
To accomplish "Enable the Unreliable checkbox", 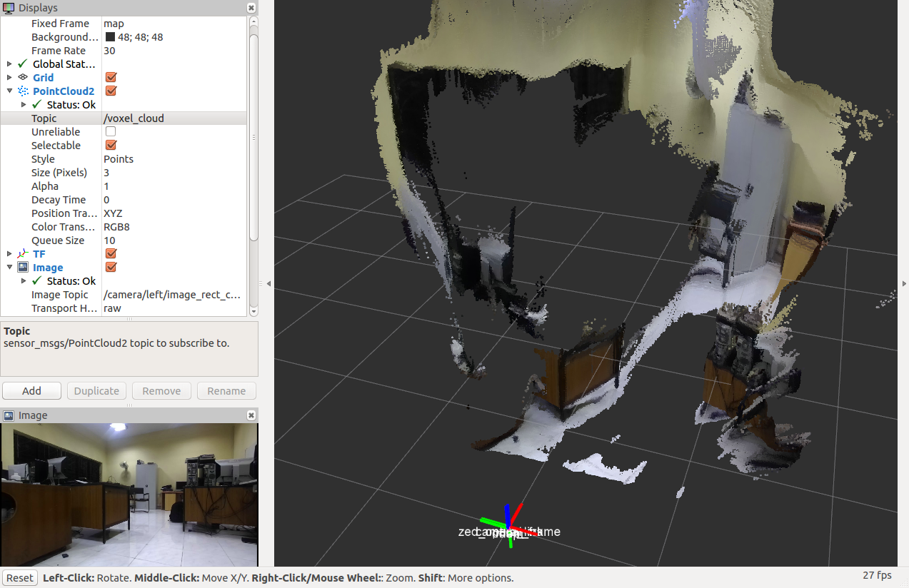I will (111, 132).
